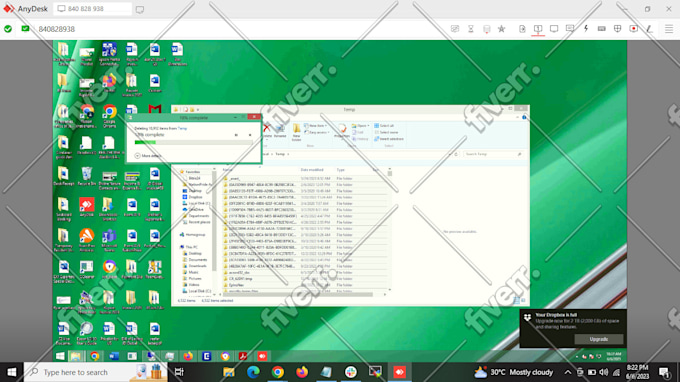Click Firefox in remote taskbar
This screenshot has height=382, width=680.
pos(188,356)
